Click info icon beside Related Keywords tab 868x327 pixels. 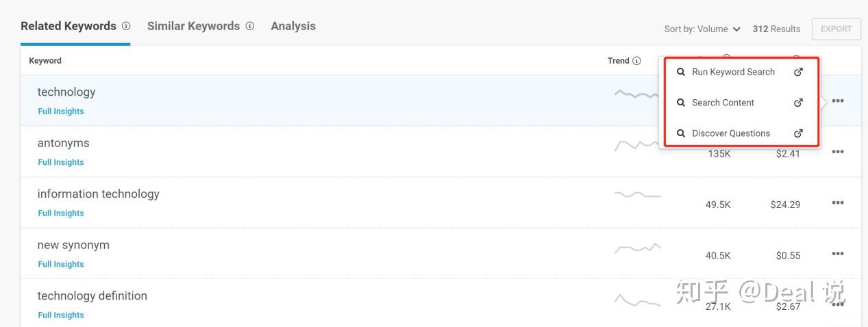point(126,26)
